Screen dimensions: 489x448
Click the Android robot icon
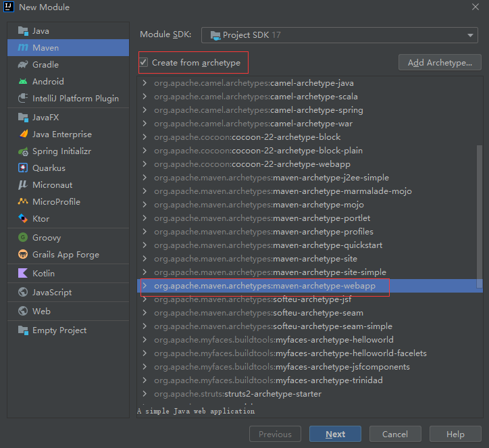(23, 82)
